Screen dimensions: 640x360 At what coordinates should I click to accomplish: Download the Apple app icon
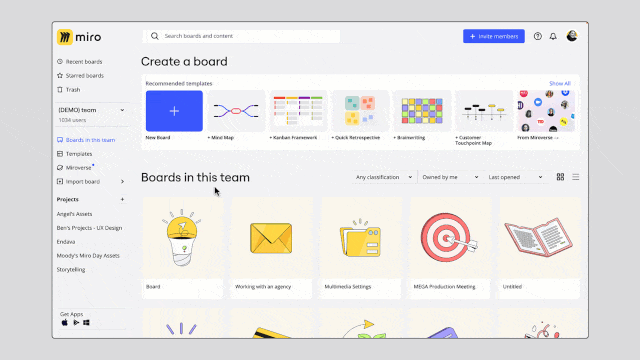click(64, 322)
